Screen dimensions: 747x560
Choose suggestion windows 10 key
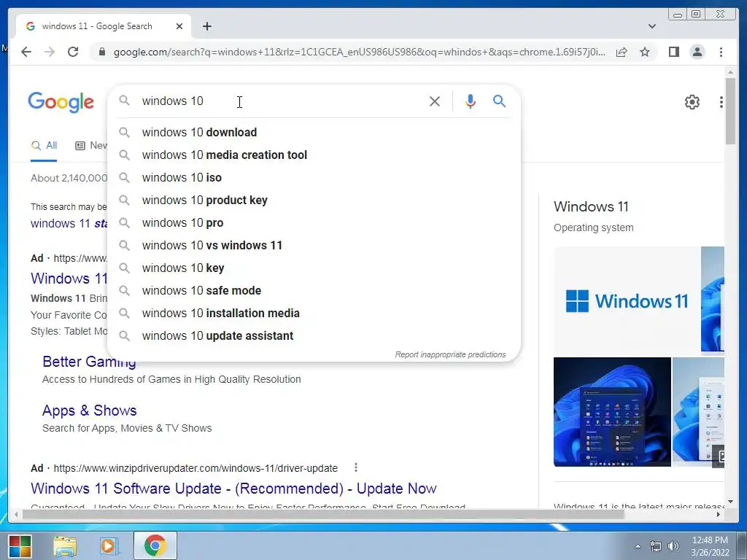click(x=314, y=268)
